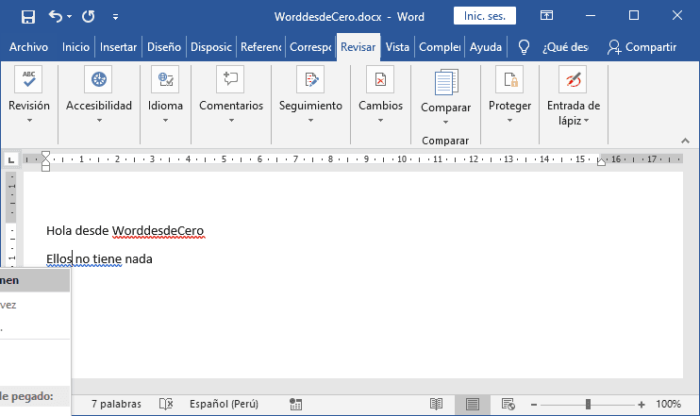Click the Compartir share button
The image size is (700, 416).
point(642,47)
